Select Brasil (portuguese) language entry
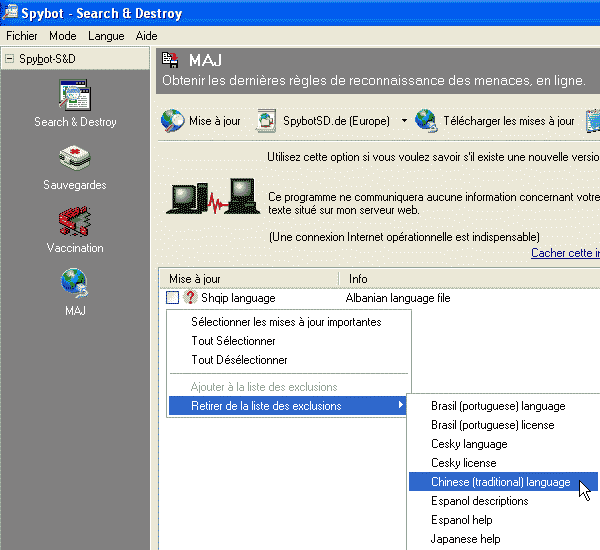Viewport: 600px width, 550px height. (x=498, y=406)
